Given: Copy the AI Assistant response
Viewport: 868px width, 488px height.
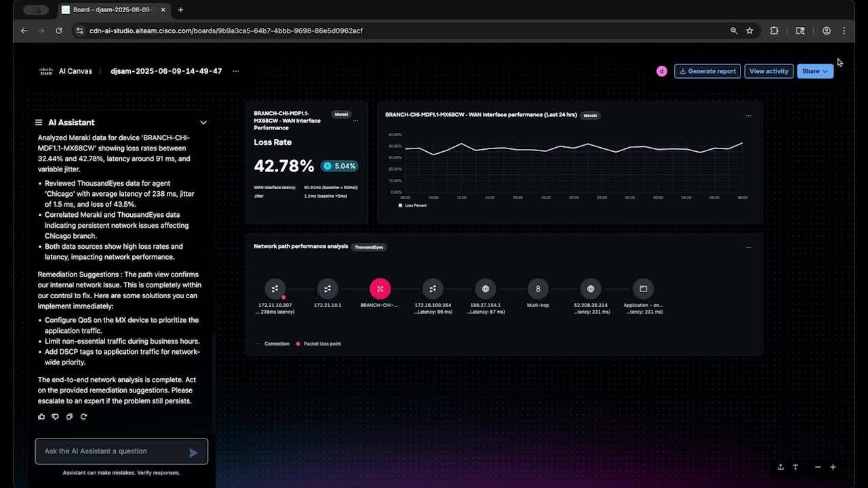Looking at the screenshot, I should [x=69, y=417].
